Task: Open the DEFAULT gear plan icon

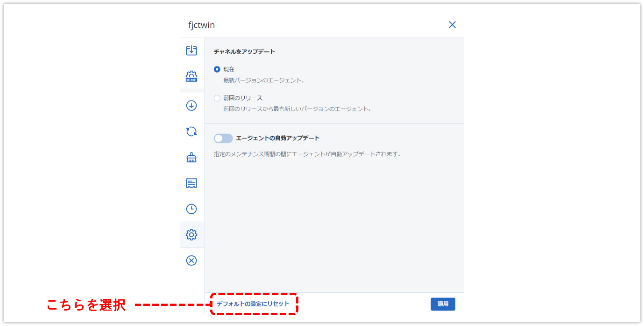Action: (x=191, y=76)
